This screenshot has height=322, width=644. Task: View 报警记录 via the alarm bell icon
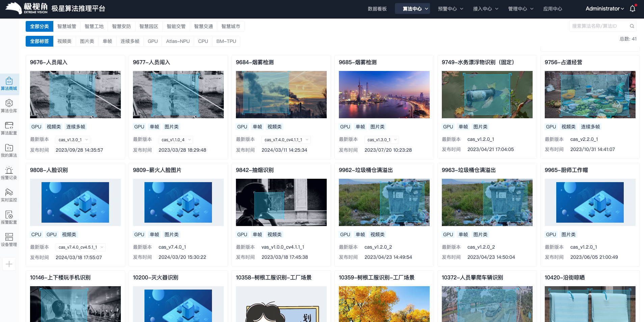[9, 173]
